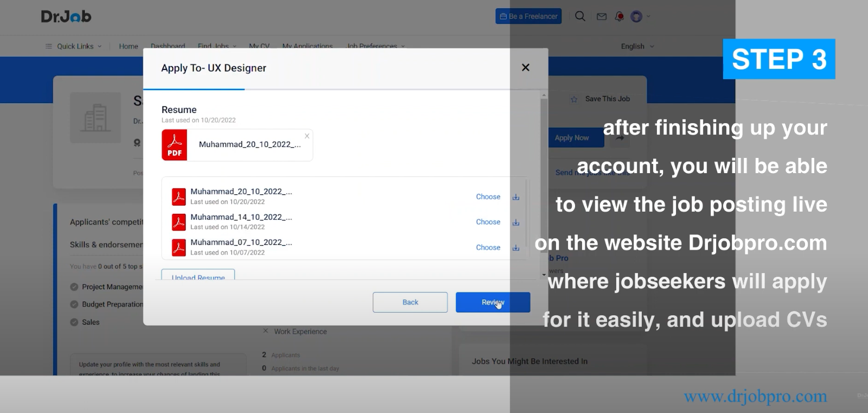Screen dimensions: 868x413
Task: Close the Apply To UX Designer dialog
Action: click(525, 67)
